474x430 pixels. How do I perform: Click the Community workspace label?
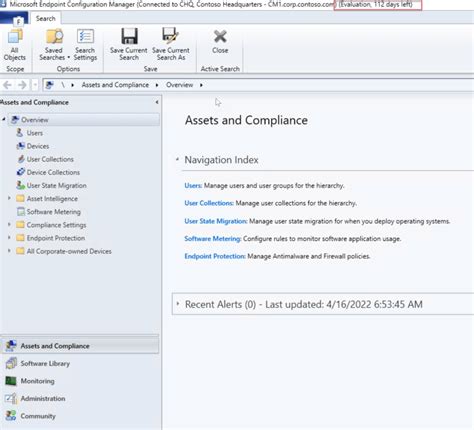[x=38, y=416]
